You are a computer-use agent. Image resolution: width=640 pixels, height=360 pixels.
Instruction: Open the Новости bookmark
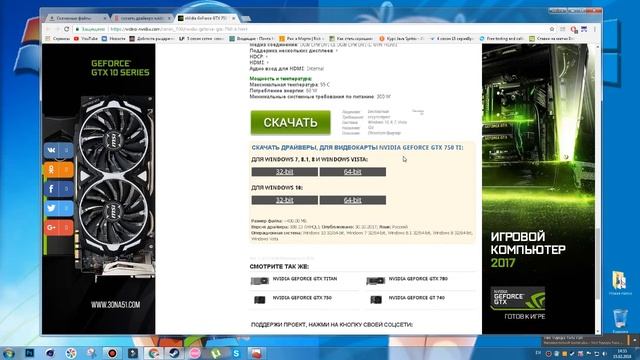[x=113, y=38]
